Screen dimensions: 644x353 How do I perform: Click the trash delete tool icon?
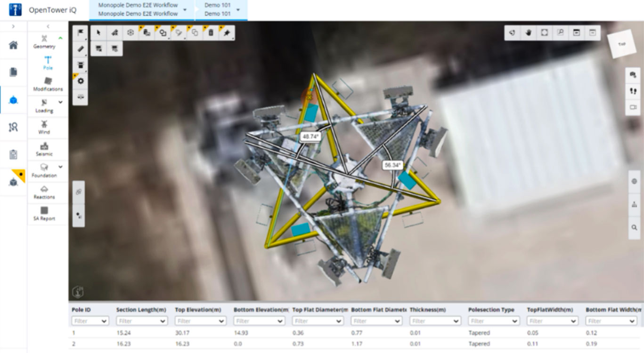pos(211,32)
